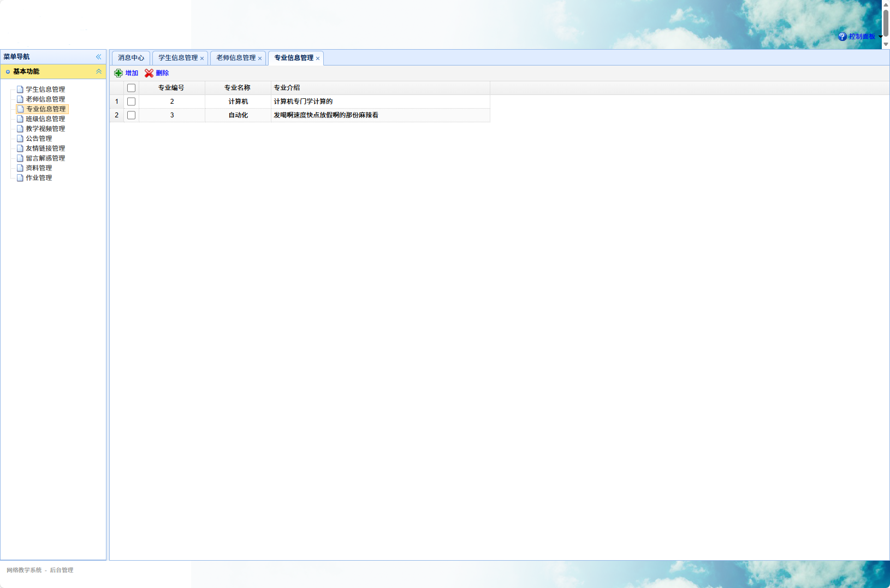Click the 发噶啊速度快点放假啊的那份麻辣看 description cell
This screenshot has width=890, height=588.
(381, 115)
